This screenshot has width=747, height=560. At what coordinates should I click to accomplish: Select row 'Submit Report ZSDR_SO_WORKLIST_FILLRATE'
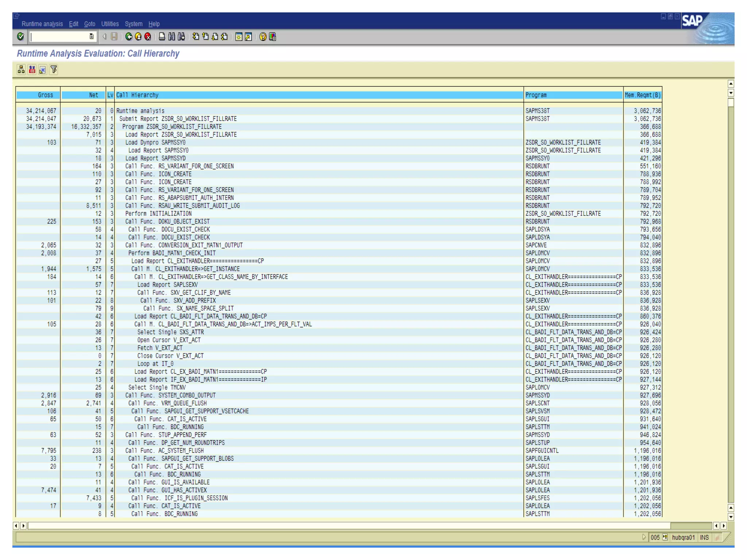pos(339,119)
